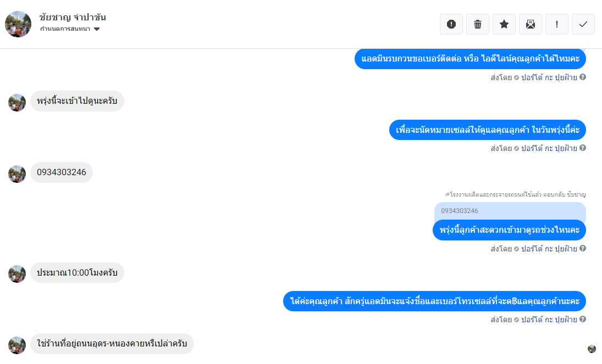Star this conversation as follow-up
602x364 pixels.
pos(504,24)
